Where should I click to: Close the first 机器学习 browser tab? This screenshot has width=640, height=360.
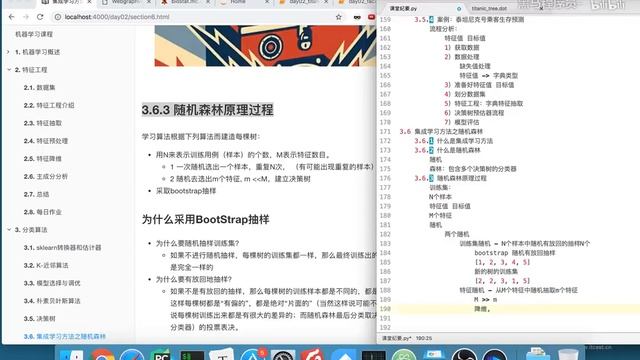click(x=89, y=2)
